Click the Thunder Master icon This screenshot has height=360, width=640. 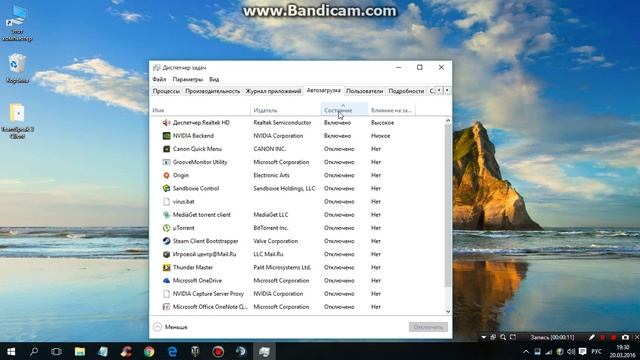click(166, 267)
